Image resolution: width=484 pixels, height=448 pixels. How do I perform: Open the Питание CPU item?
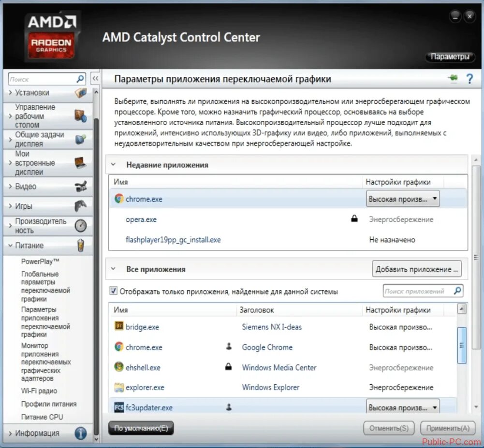[x=42, y=417]
